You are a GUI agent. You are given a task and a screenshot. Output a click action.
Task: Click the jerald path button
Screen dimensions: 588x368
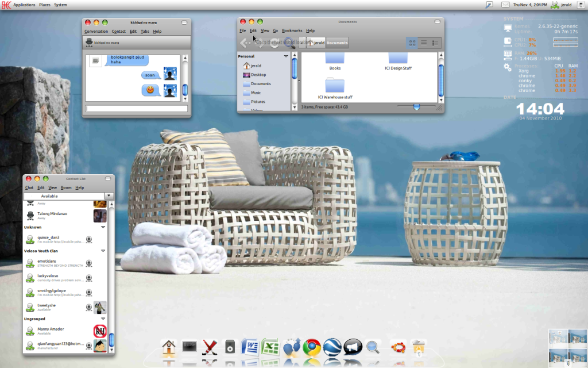pyautogui.click(x=316, y=43)
